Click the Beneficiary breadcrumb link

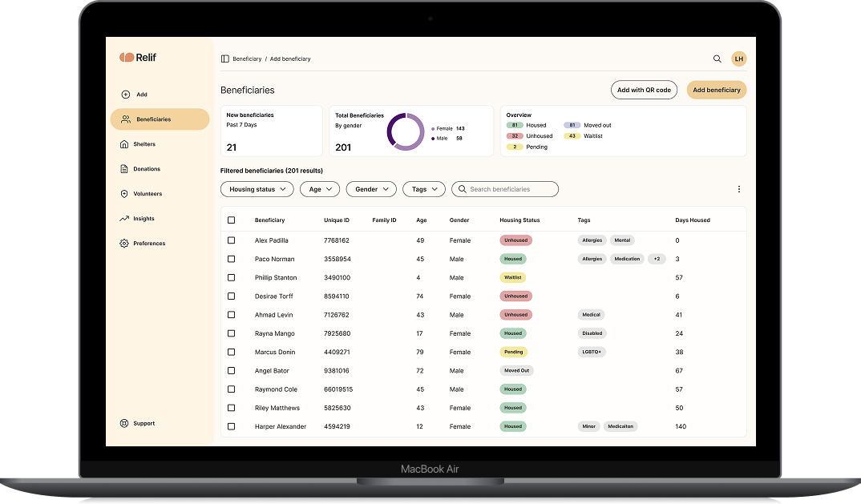[247, 58]
